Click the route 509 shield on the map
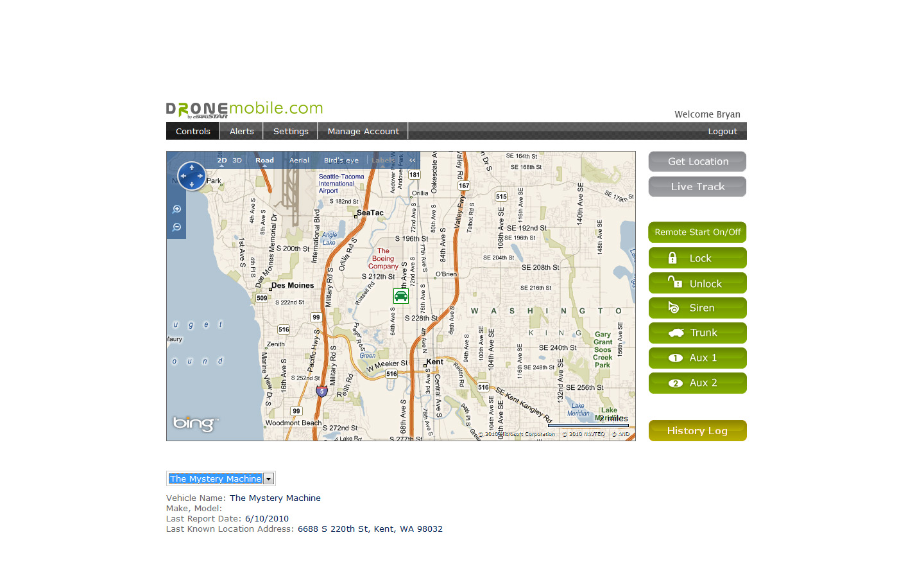Image resolution: width=924 pixels, height=578 pixels. tap(262, 298)
